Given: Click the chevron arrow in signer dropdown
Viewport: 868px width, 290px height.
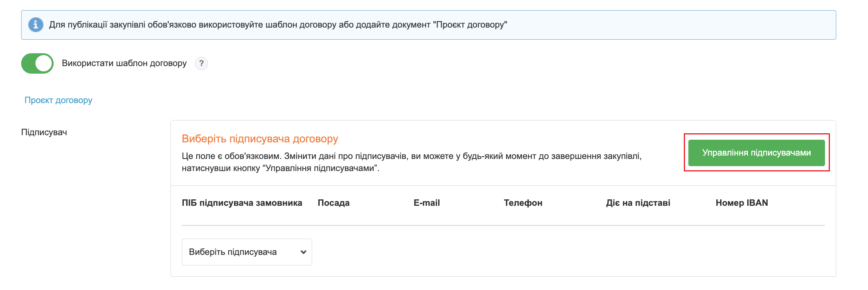Looking at the screenshot, I should coord(303,252).
